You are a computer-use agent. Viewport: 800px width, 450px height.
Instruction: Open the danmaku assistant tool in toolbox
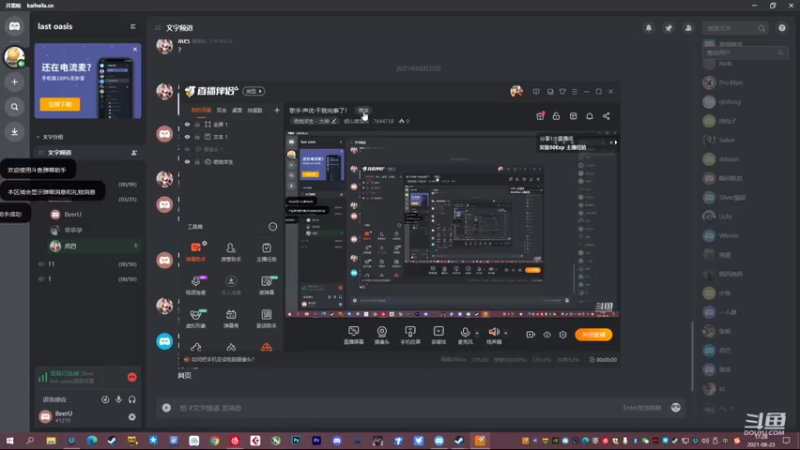[196, 252]
